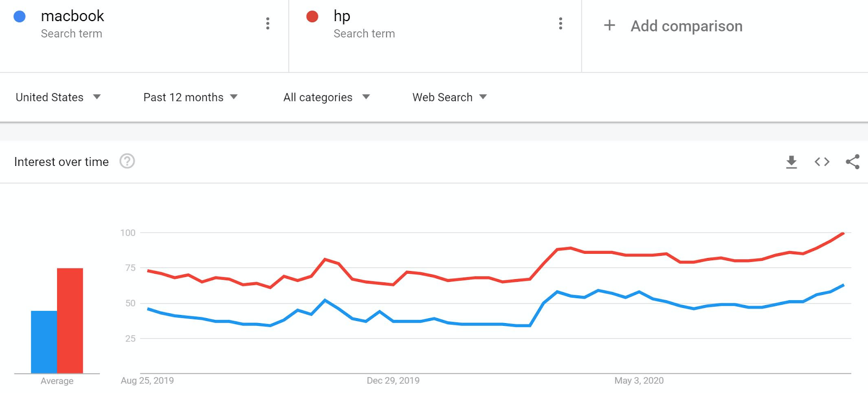Expand the United States region dropdown
Image resolution: width=868 pixels, height=393 pixels.
pyautogui.click(x=58, y=98)
